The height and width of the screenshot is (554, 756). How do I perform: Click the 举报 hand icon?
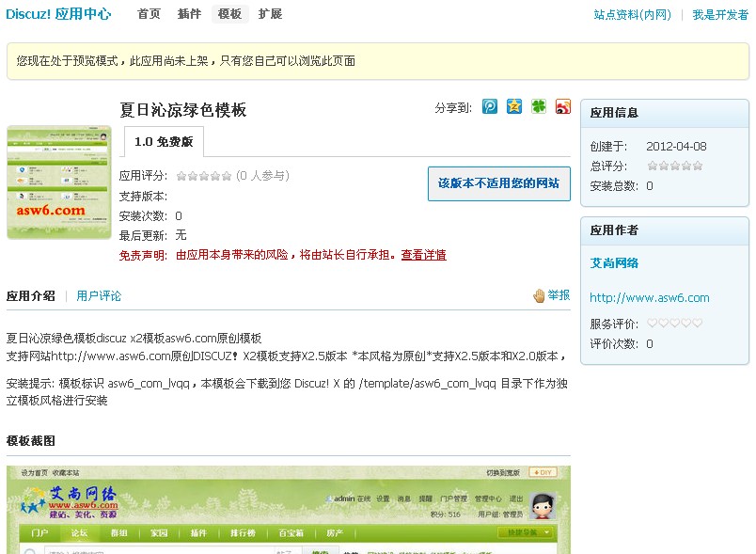(539, 295)
